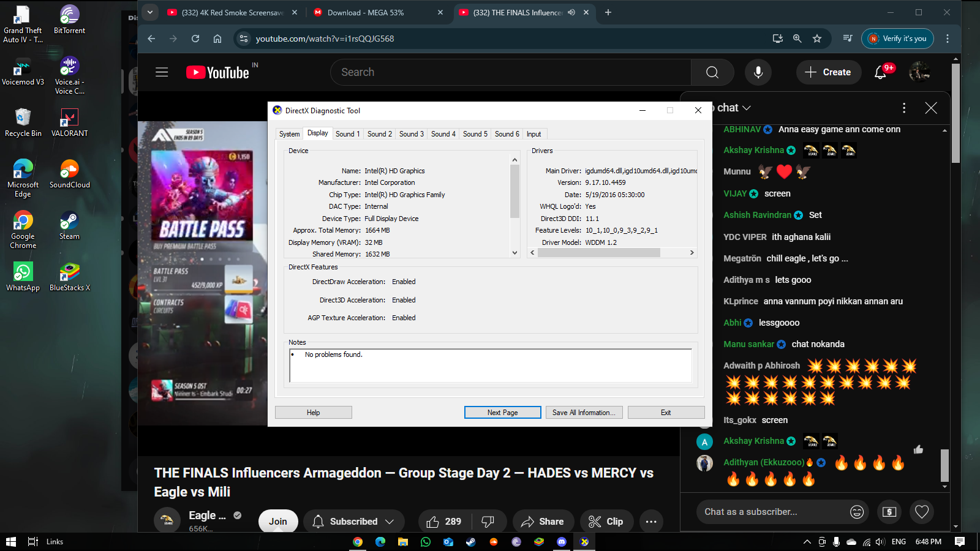Open Chrome tab search dropdown
980x551 pixels.
point(150,12)
